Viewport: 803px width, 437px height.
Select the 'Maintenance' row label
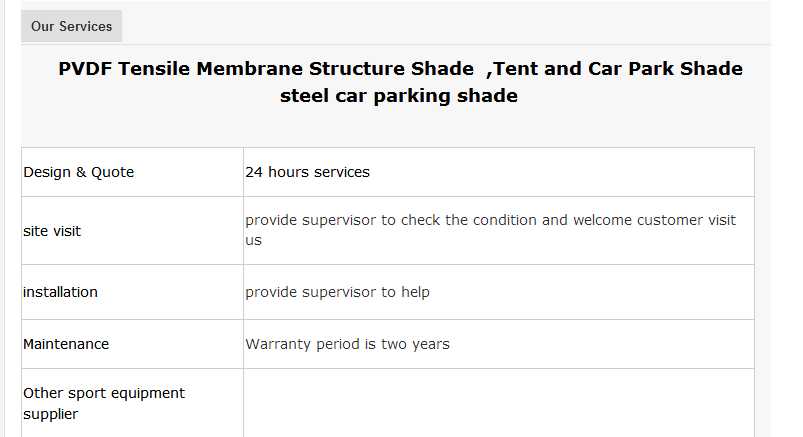click(66, 344)
